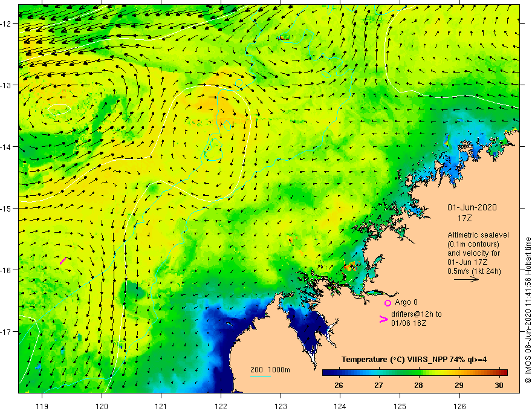Click the dark blue end of temperature colorbar
532x411 pixels.
[x=328, y=373]
